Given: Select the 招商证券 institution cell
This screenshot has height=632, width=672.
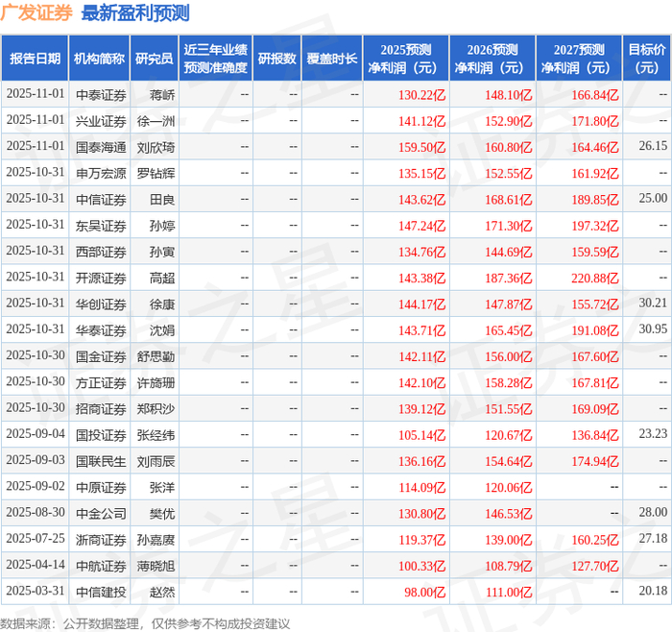Looking at the screenshot, I should pyautogui.click(x=101, y=409).
